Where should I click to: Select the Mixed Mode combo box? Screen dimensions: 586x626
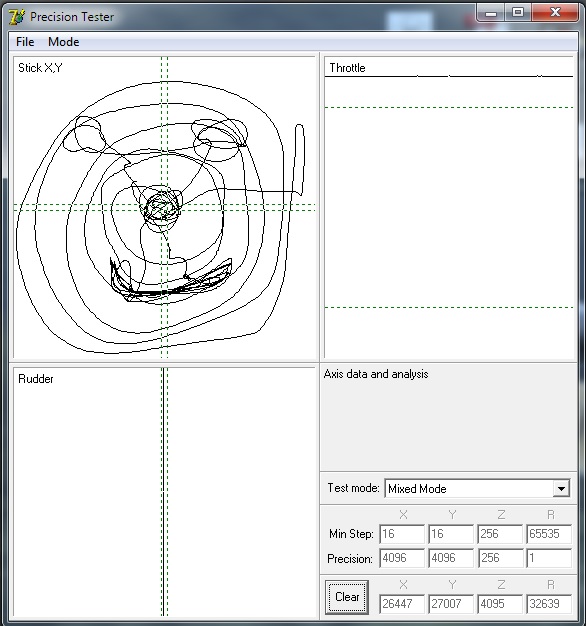click(477, 488)
